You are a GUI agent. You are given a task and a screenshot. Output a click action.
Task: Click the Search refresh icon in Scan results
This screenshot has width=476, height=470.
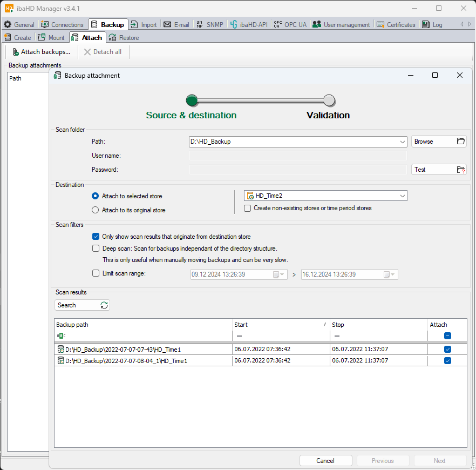(x=104, y=305)
